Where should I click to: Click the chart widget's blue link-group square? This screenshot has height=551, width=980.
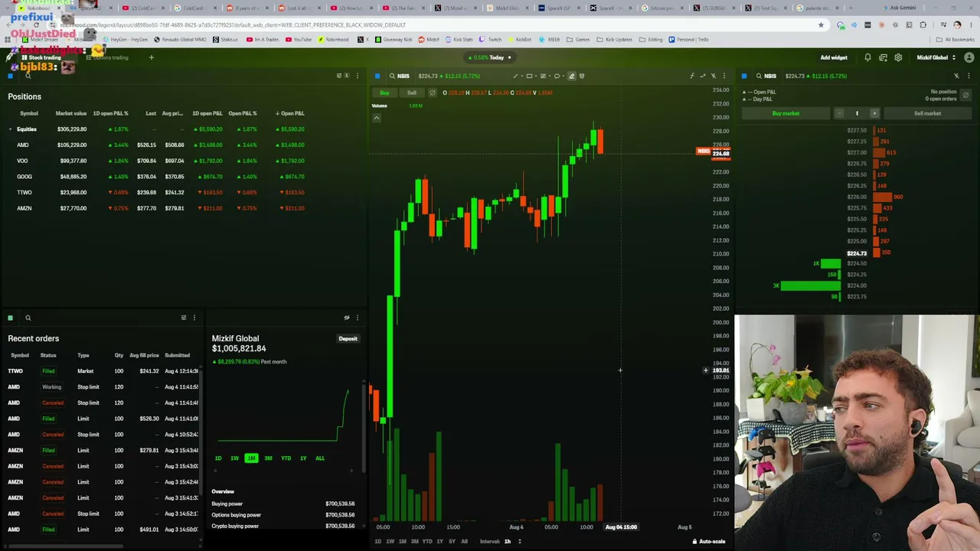(x=377, y=76)
